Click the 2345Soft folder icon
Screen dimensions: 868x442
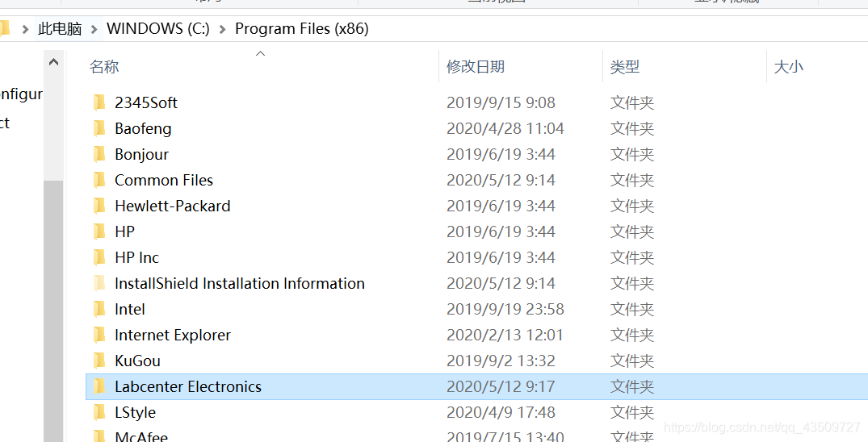coord(99,102)
